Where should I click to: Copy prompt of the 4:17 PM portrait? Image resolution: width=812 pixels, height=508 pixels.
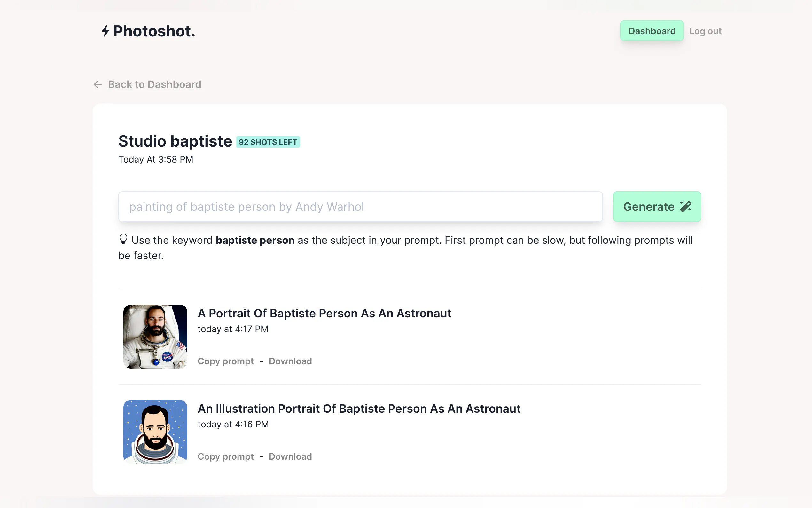pyautogui.click(x=226, y=361)
